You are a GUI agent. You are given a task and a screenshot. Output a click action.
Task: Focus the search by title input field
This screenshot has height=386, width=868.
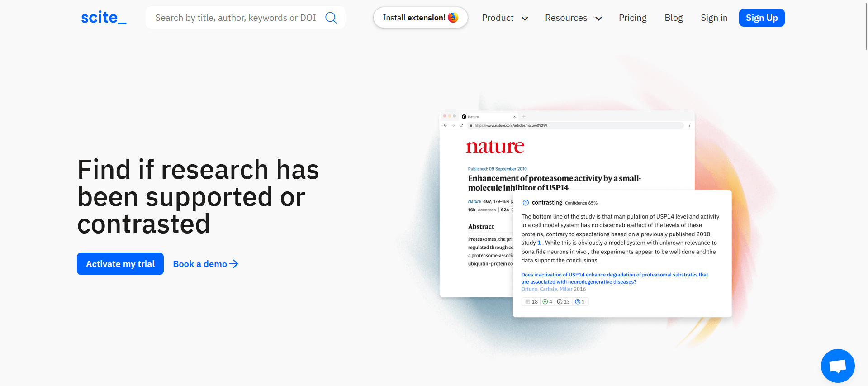[236, 18]
